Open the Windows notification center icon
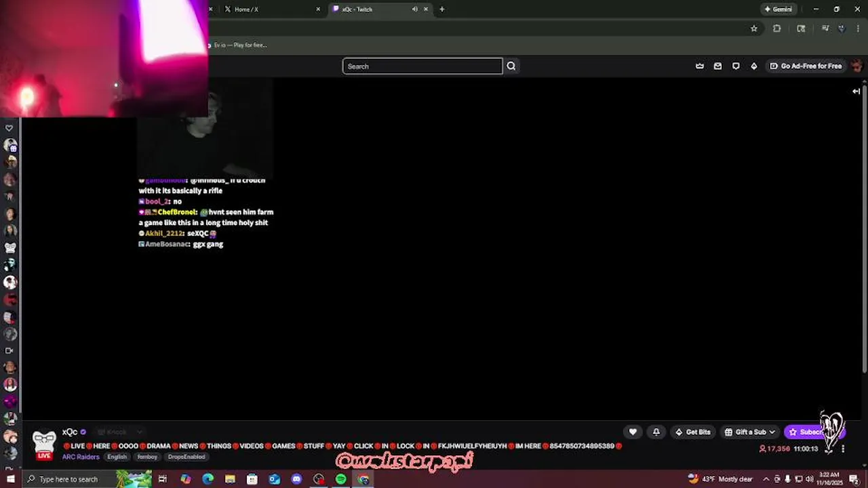This screenshot has width=868, height=488. click(x=854, y=479)
